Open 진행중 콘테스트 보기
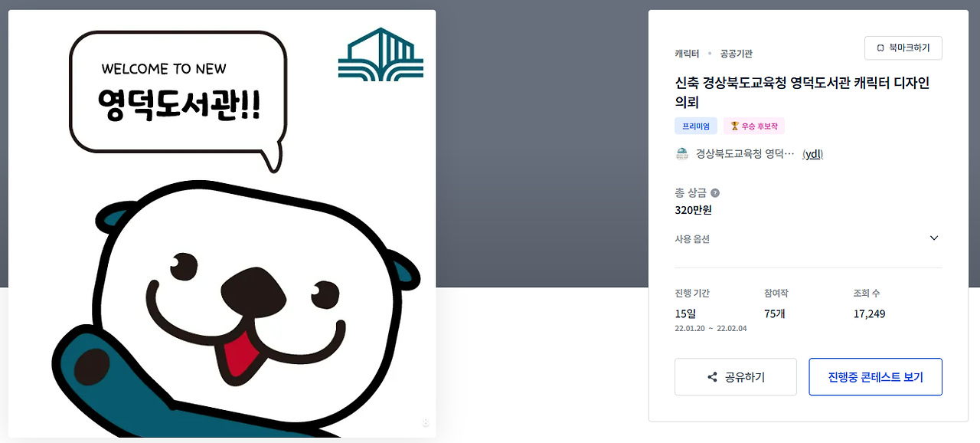This screenshot has width=980, height=443. coord(875,377)
